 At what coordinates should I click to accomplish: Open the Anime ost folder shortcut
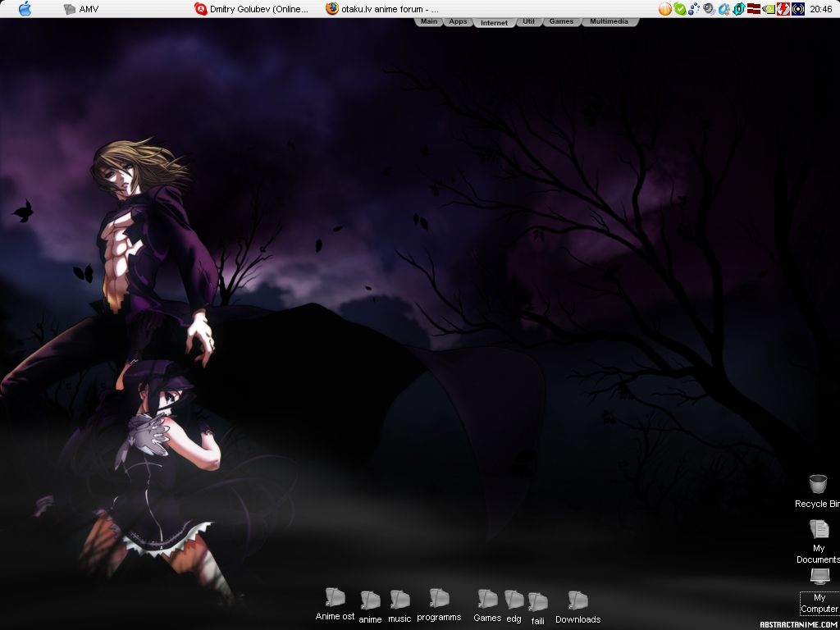(x=335, y=605)
